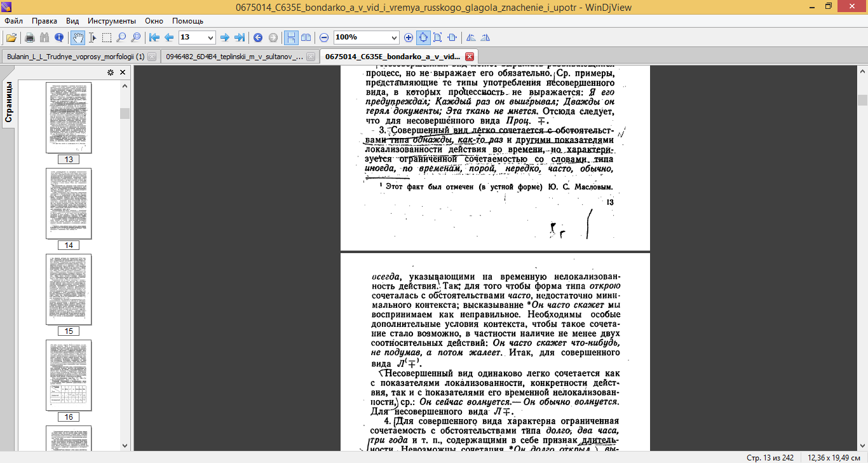Click the page label 15 under thumbnail
This screenshot has width=868, height=463.
(x=69, y=331)
